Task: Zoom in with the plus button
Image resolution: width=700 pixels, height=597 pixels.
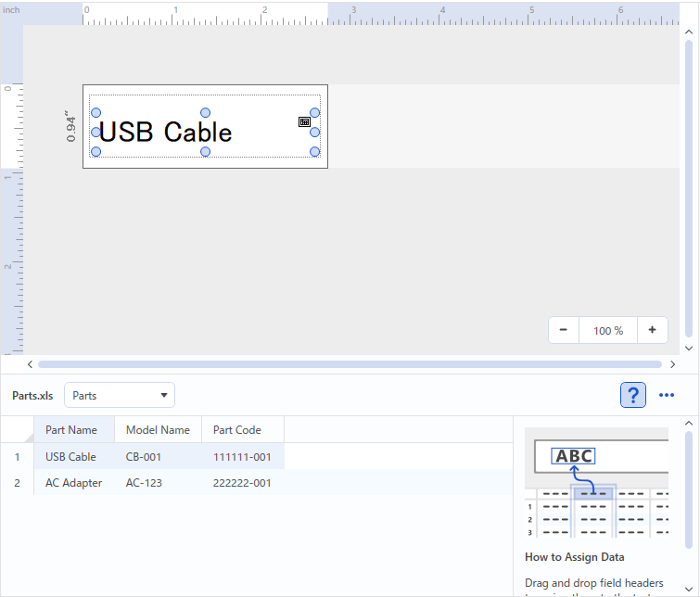Action: click(x=652, y=330)
